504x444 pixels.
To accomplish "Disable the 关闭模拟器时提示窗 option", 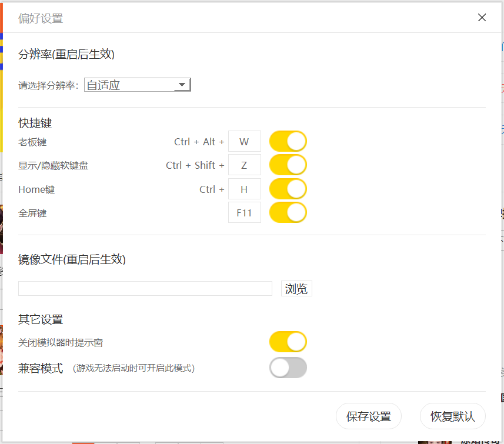I will pos(288,342).
